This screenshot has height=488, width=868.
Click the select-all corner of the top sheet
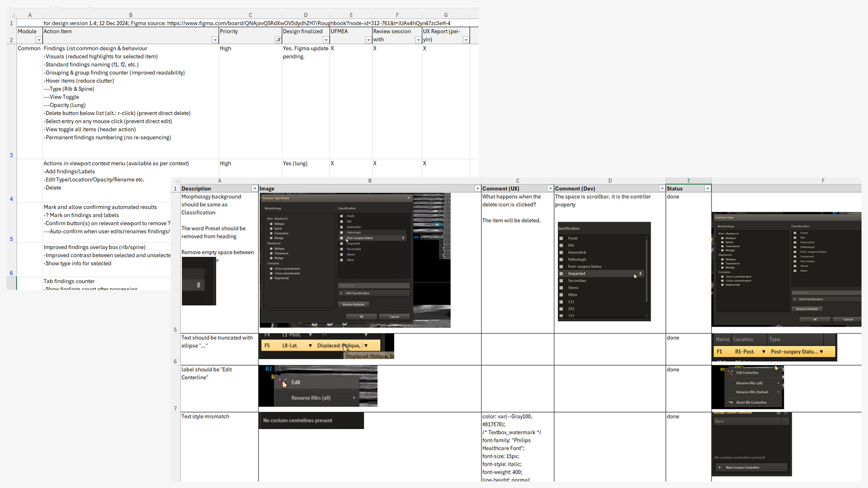[x=13, y=15]
